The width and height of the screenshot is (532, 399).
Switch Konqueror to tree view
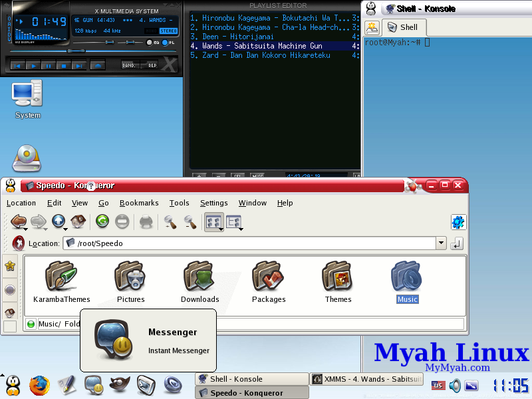234,222
